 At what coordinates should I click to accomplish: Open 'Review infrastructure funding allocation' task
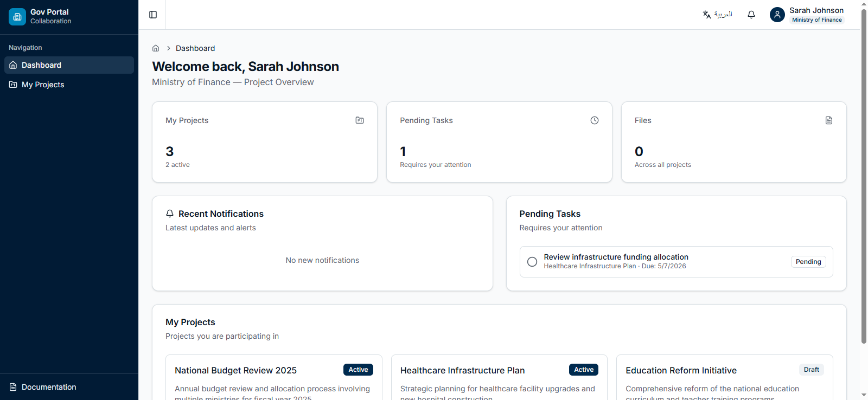(x=616, y=257)
